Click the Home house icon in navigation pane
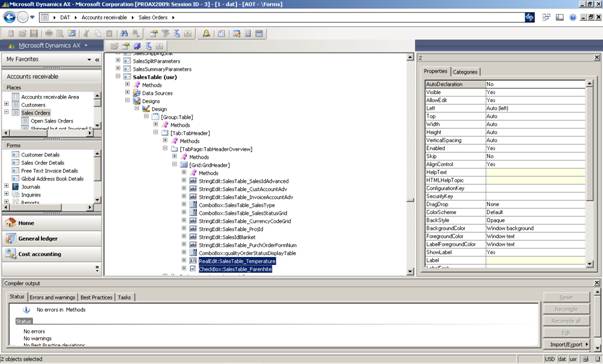Viewport: 603px width, 364px height. [x=10, y=223]
